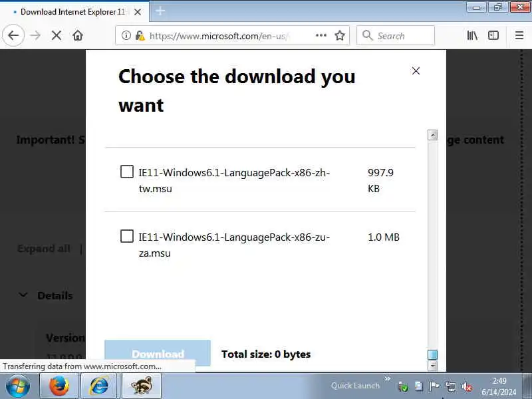532x399 pixels.
Task: Click the 997.9 KB size value
Action: tap(380, 180)
